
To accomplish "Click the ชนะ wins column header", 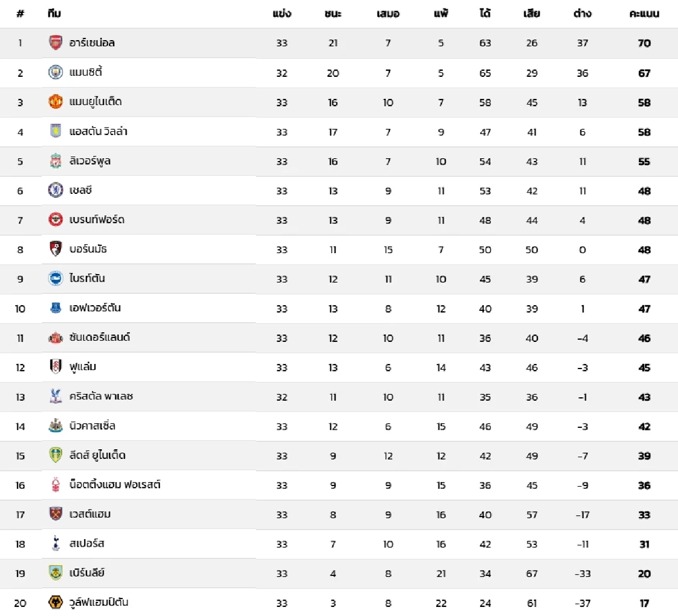I will pyautogui.click(x=333, y=14).
